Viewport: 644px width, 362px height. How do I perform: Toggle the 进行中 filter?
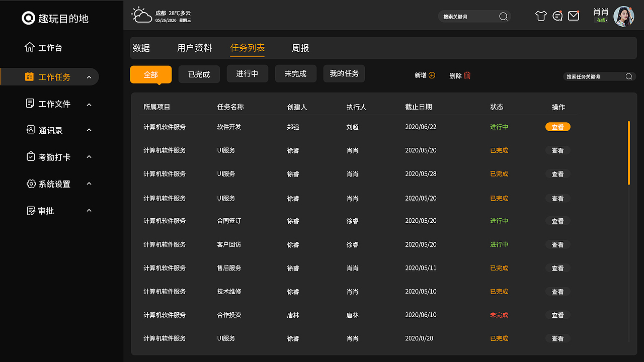click(247, 73)
